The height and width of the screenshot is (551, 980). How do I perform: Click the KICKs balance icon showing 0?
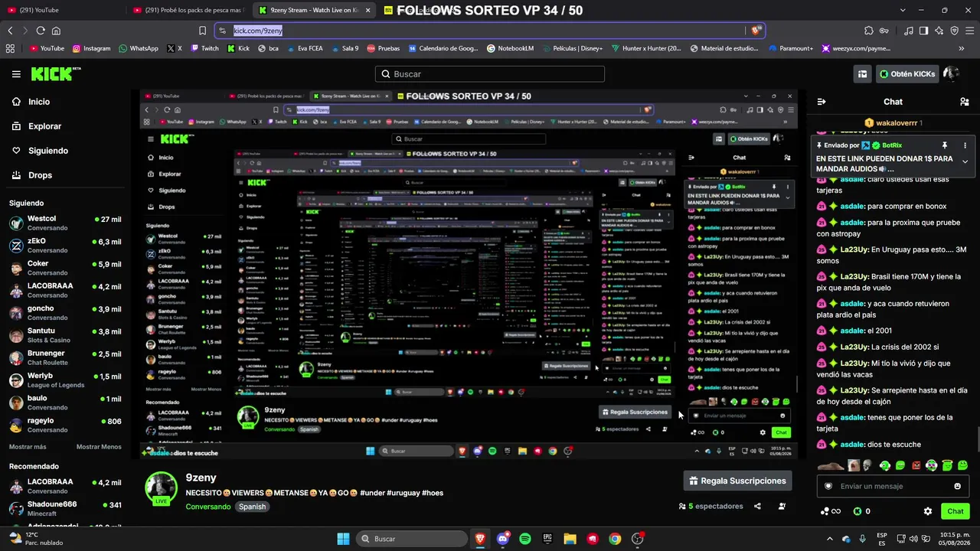pos(861,511)
